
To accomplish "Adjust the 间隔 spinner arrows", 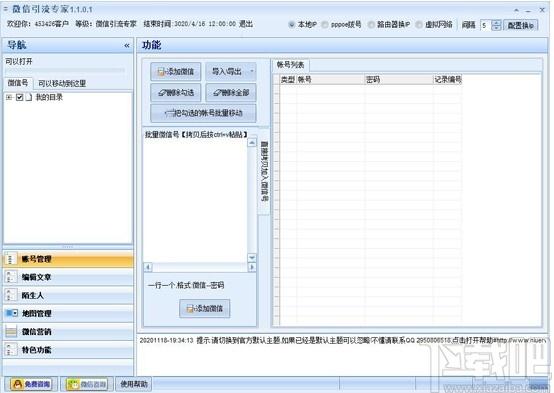I will tap(496, 25).
